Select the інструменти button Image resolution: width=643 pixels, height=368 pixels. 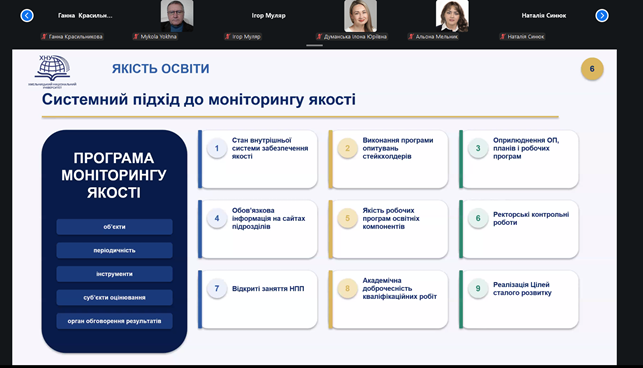pyautogui.click(x=114, y=274)
